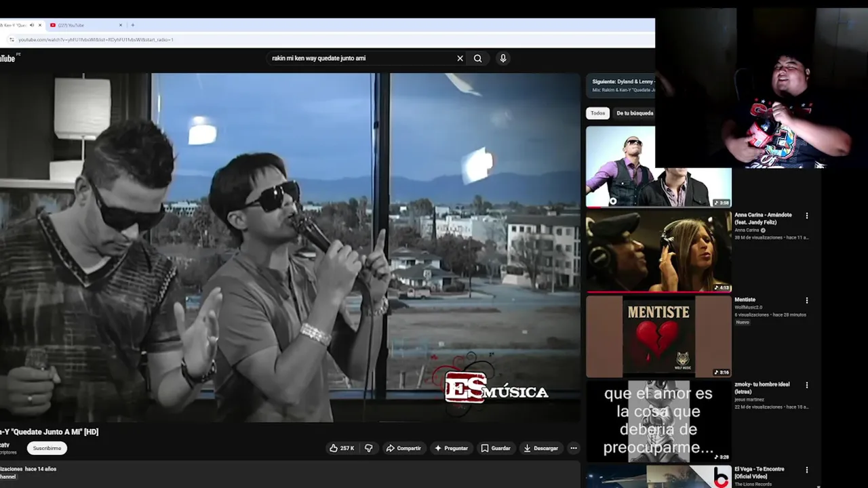Open the zmoky tu hombre ideal thumbnail
The width and height of the screenshot is (868, 488).
click(658, 421)
